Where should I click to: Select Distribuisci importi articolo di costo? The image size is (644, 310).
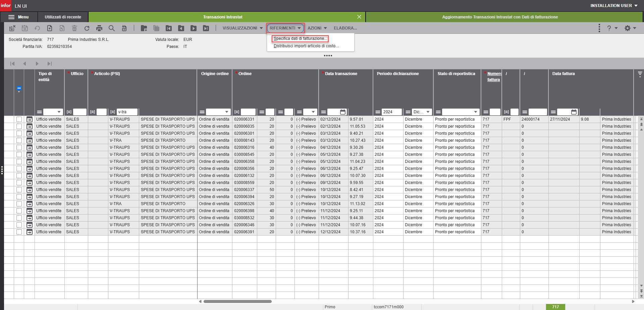306,46
